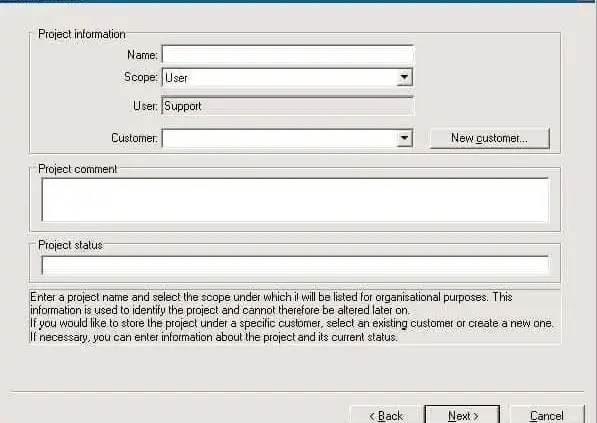Viewport: 597px width, 423px height.
Task: Click the Project comment group heading
Action: [x=78, y=169]
